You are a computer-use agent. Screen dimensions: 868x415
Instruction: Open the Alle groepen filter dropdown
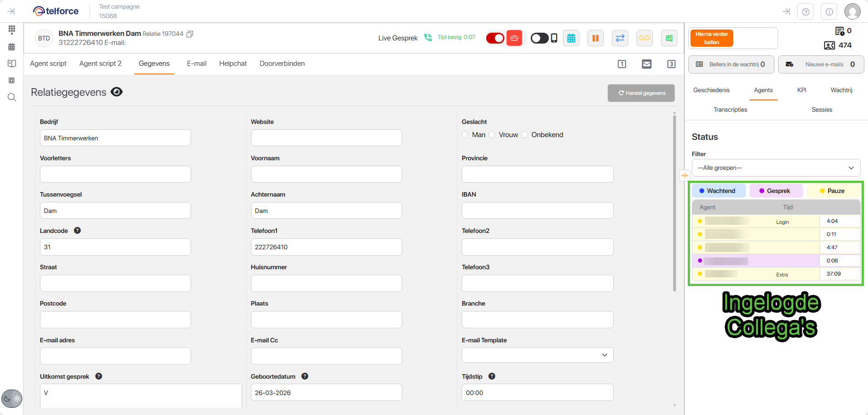[x=775, y=168]
